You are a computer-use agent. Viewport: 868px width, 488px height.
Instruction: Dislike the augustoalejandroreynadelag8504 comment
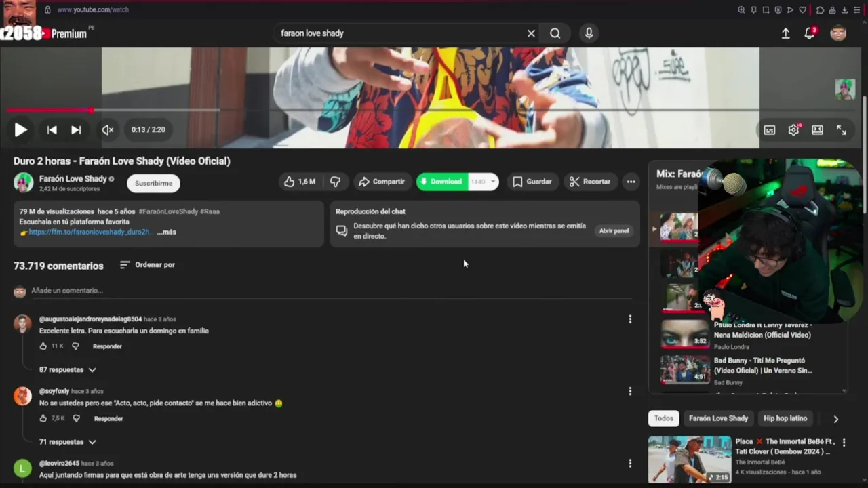pos(75,346)
